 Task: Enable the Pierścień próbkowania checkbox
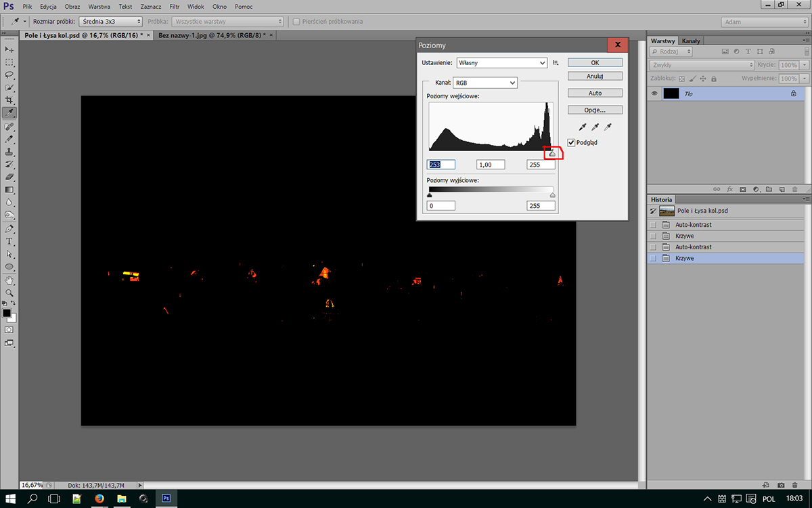296,22
